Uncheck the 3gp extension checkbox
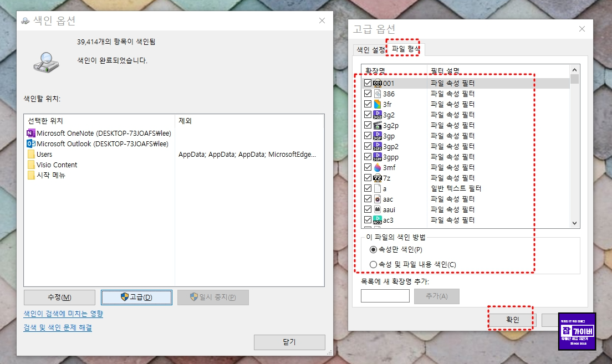Viewport: 612px width, 364px height. [368, 136]
